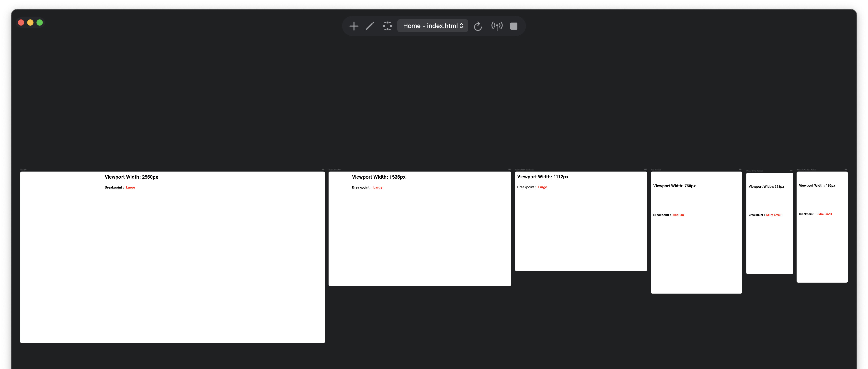Open iPhone 15 Pro Max viewport menu icon
Screen dimensions: 868x369
[845, 170]
